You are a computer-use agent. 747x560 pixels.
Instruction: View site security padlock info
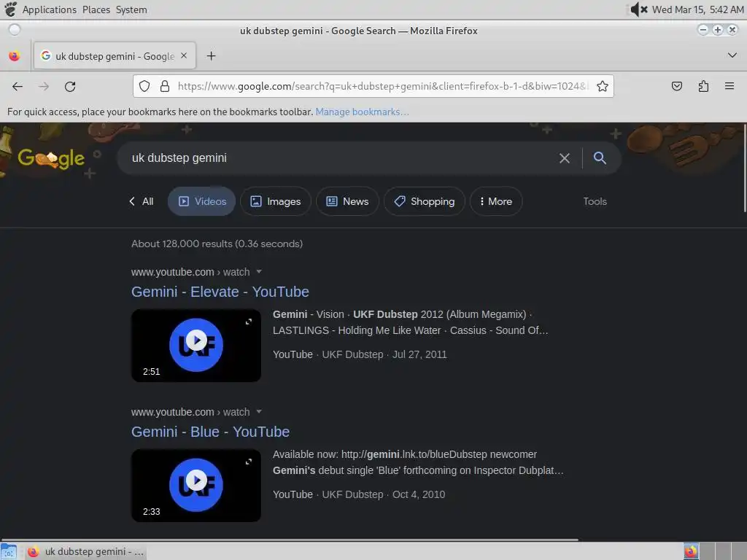165,86
